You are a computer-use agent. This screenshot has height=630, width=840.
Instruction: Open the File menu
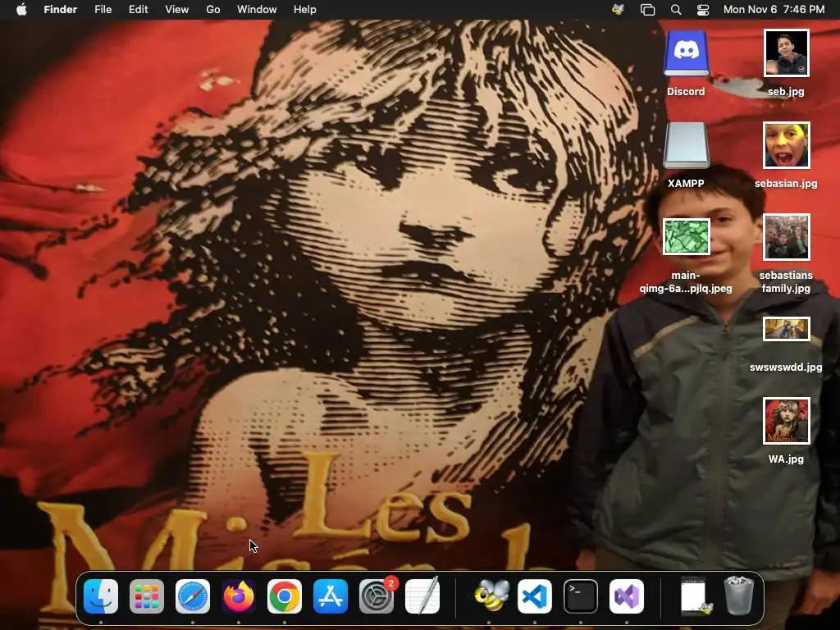103,10
